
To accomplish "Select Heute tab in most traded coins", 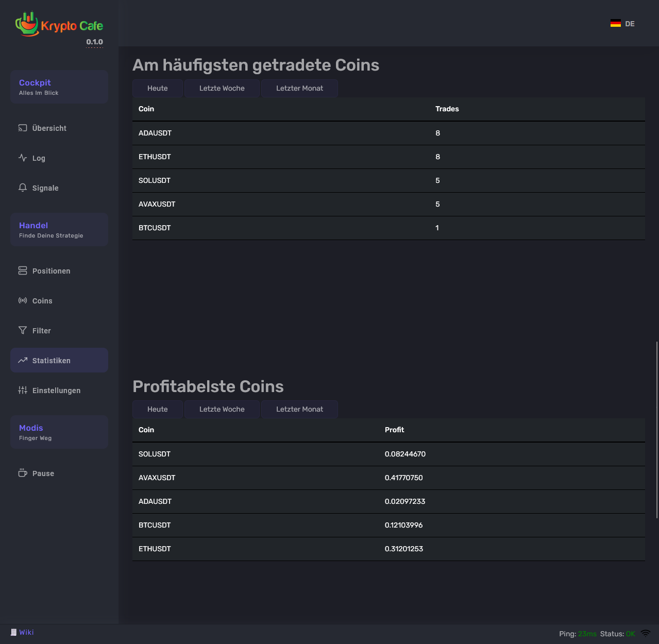I will click(157, 88).
